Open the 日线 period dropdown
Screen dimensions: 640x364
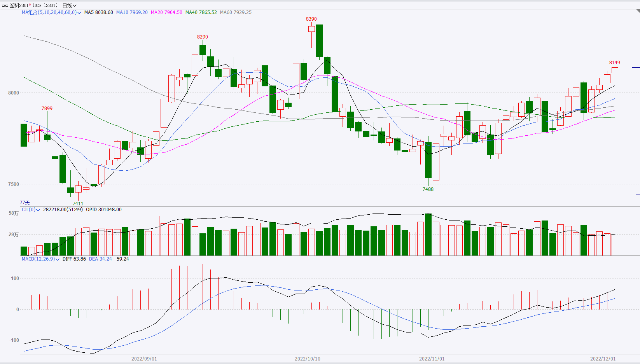[x=70, y=5]
